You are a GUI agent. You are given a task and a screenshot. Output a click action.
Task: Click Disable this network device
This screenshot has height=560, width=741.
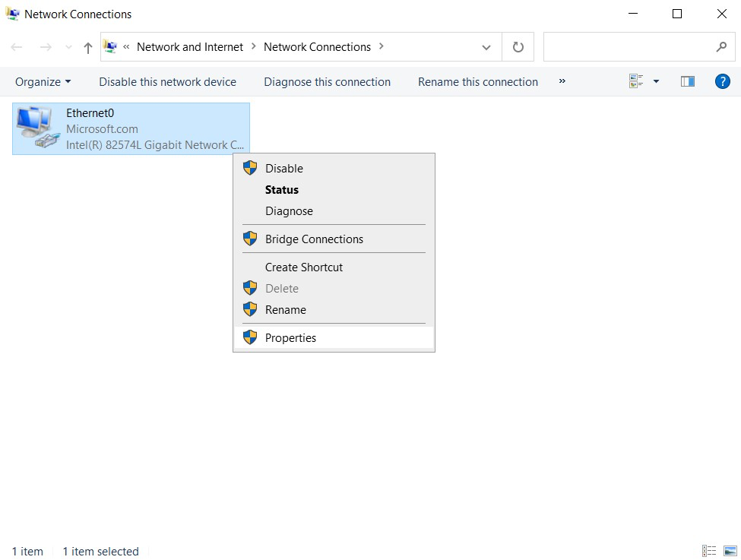tap(167, 82)
